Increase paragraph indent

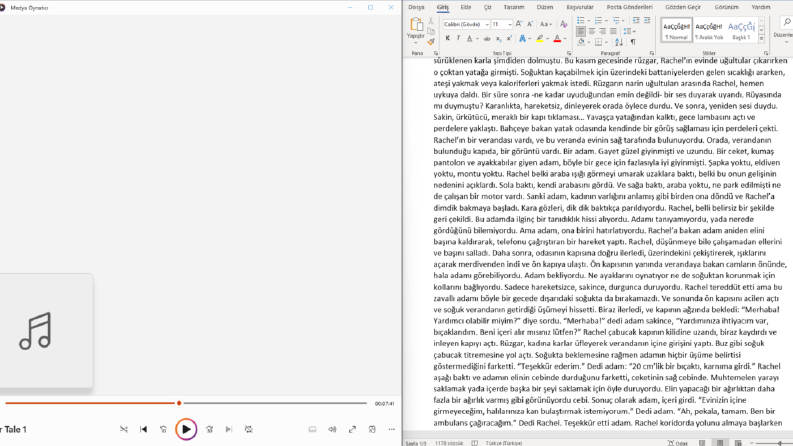click(x=647, y=21)
